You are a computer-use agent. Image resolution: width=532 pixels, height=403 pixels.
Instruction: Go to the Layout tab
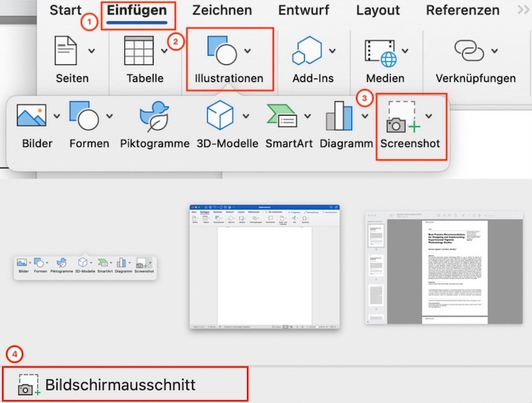[378, 10]
